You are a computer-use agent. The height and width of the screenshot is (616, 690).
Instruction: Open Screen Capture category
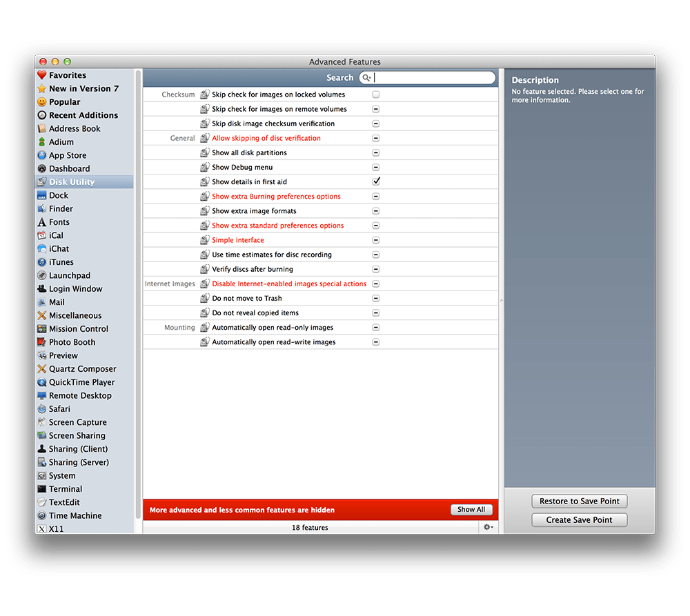click(x=84, y=422)
